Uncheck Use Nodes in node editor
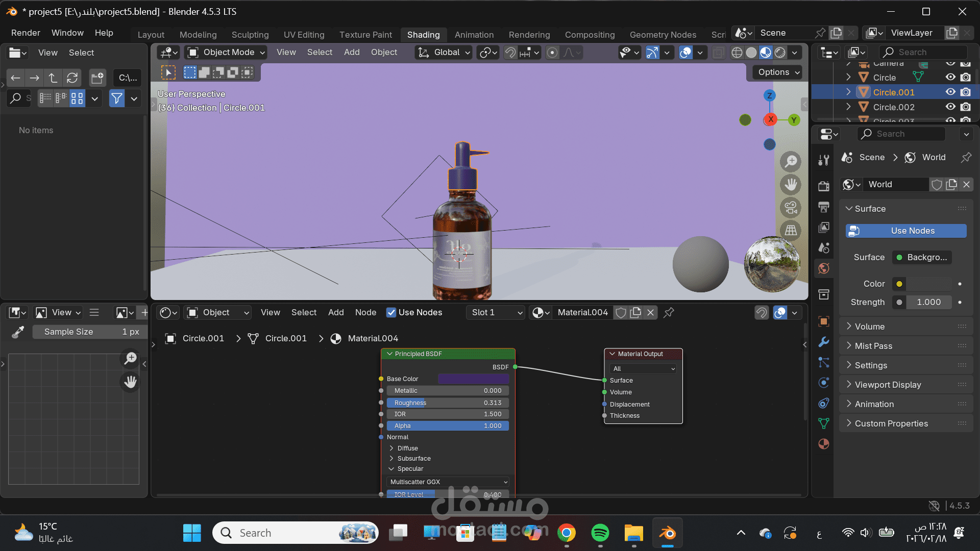 [391, 312]
